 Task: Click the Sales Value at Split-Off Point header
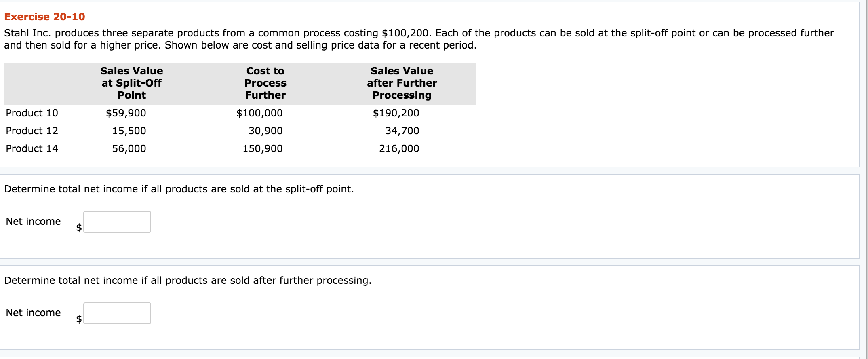coord(132,83)
